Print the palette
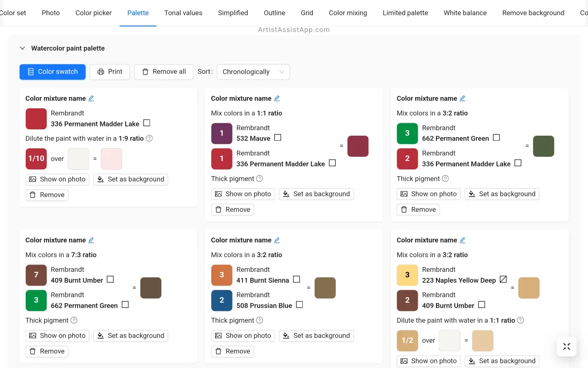 110,72
